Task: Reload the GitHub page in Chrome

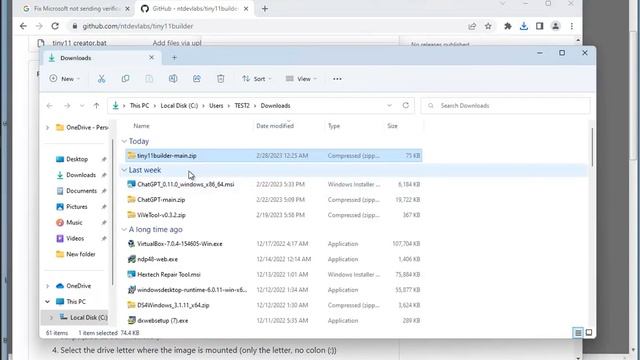Action: click(55, 26)
